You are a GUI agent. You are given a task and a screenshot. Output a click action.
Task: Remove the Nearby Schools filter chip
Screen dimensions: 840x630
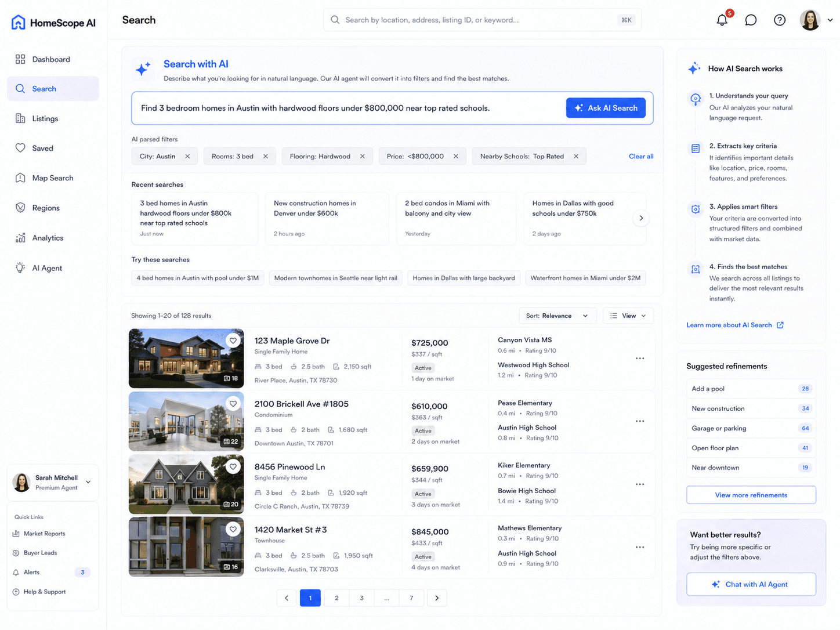coord(576,156)
